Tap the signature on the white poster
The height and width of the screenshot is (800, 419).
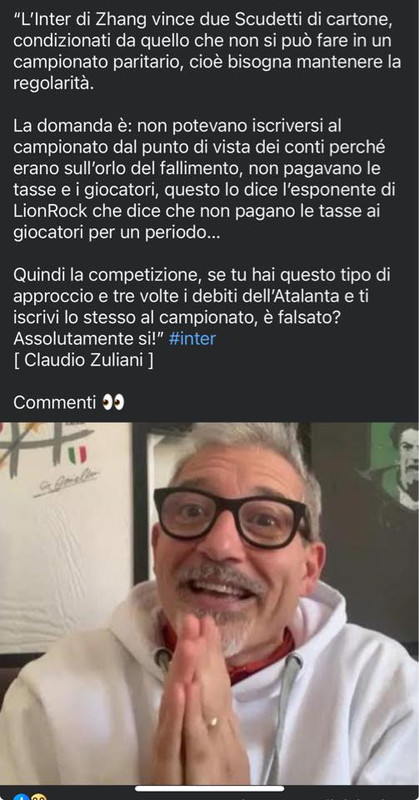[x=66, y=482]
